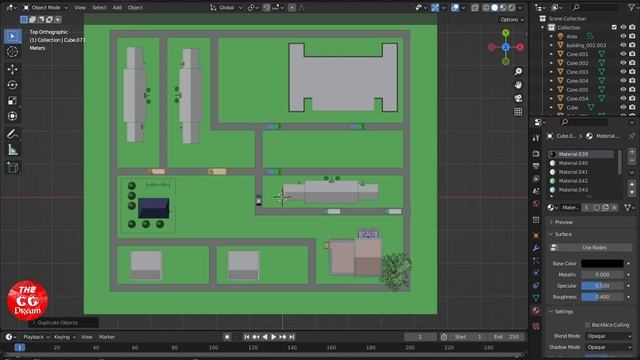The height and width of the screenshot is (360, 640).
Task: Toggle X-ray display in viewport header
Action: (x=475, y=8)
